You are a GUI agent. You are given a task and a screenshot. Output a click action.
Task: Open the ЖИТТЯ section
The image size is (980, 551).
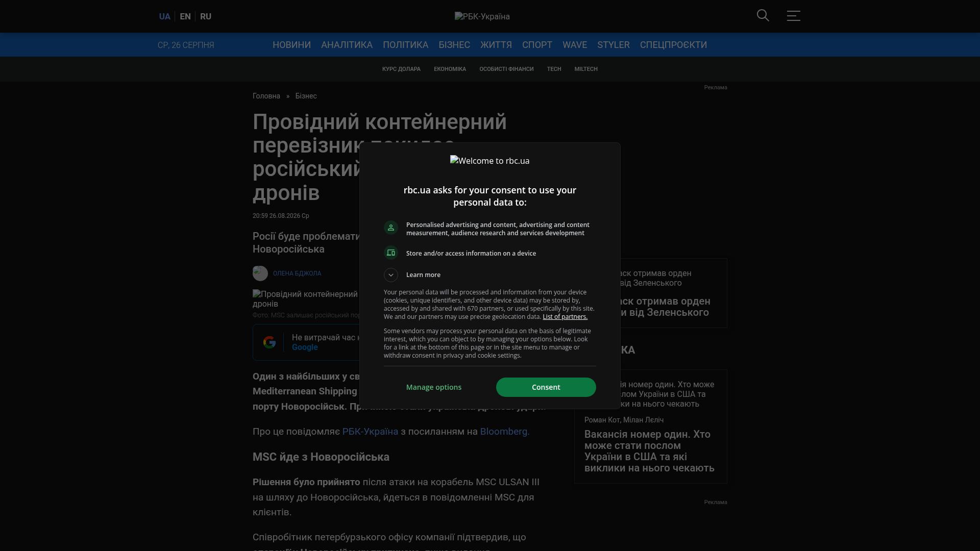click(x=496, y=45)
